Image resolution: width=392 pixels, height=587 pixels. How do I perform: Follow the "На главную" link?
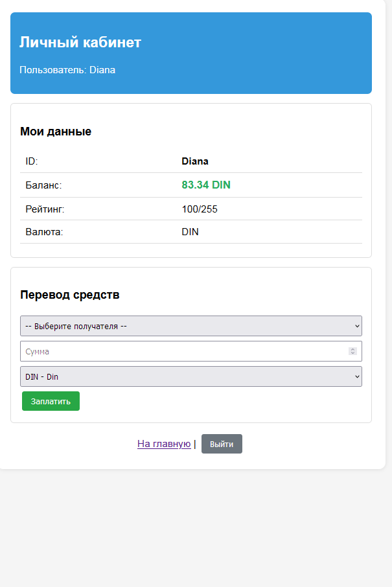click(x=163, y=443)
